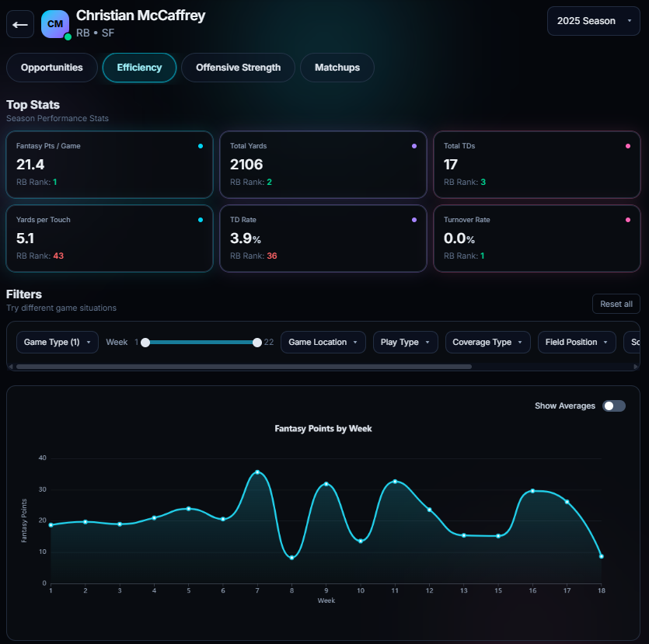Screen dimensions: 649x644
Task: Click the Week range slider handle
Action: 257,342
